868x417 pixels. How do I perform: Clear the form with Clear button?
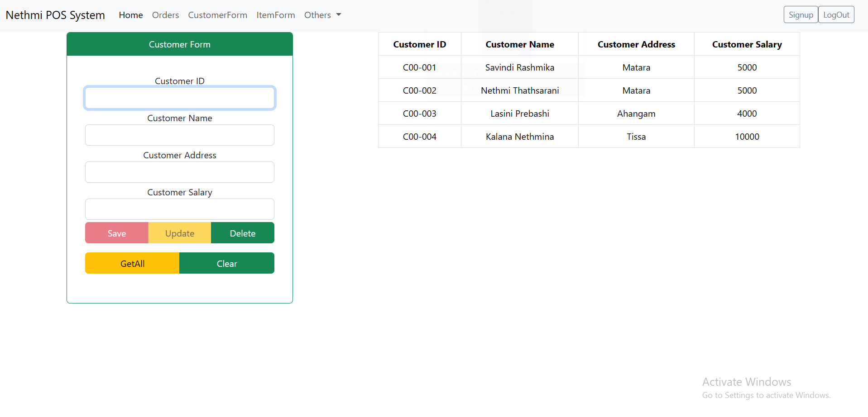coord(227,263)
